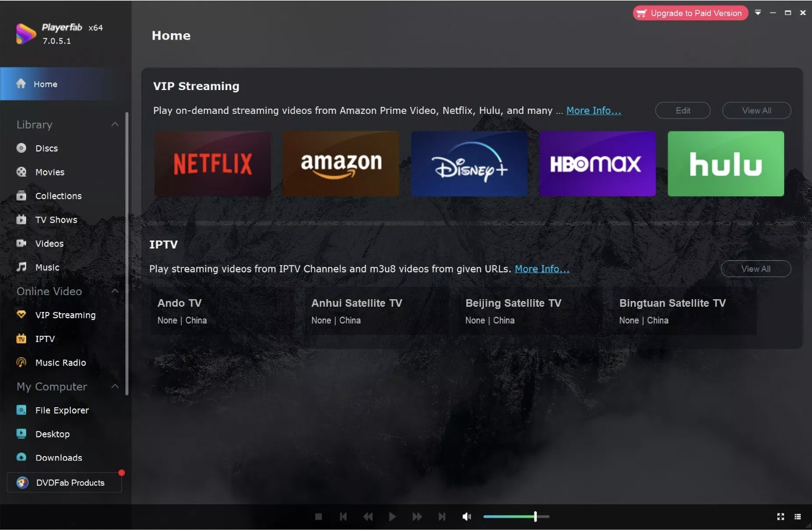Viewport: 812px width, 531px height.
Task: Stop playback with the stop button
Action: 318,516
